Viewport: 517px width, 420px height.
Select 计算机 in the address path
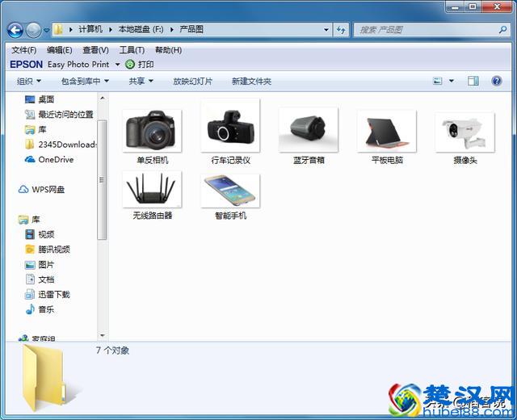(x=90, y=29)
